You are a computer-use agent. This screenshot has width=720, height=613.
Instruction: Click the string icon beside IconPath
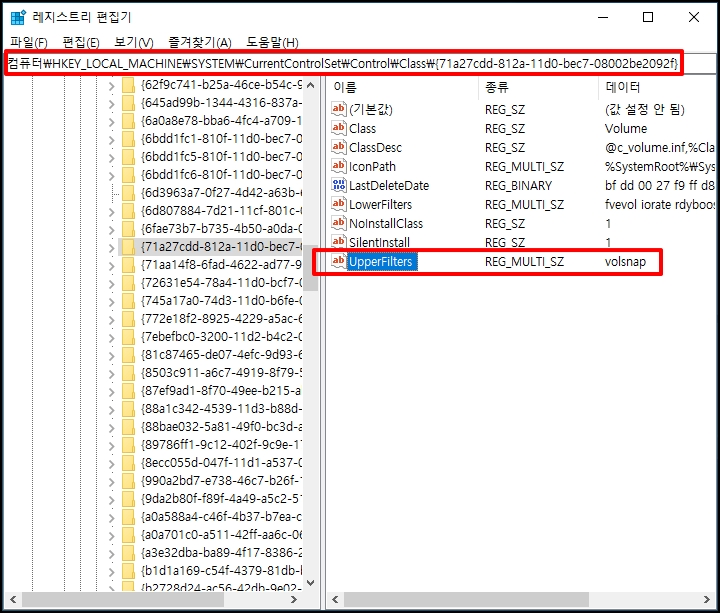click(338, 166)
